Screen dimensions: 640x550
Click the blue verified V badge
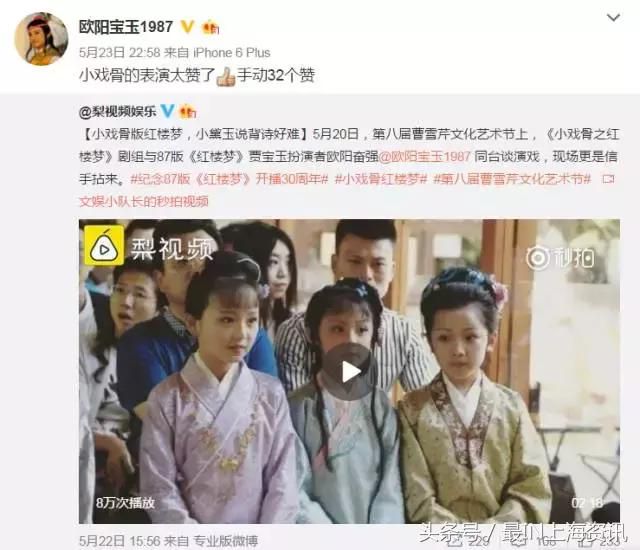coord(167,111)
